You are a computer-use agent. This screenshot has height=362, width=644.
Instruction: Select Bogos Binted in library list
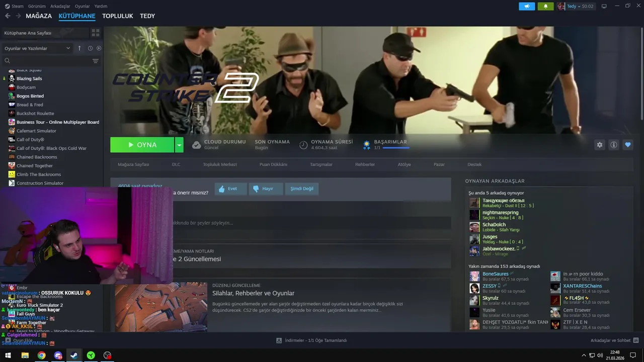(30, 96)
